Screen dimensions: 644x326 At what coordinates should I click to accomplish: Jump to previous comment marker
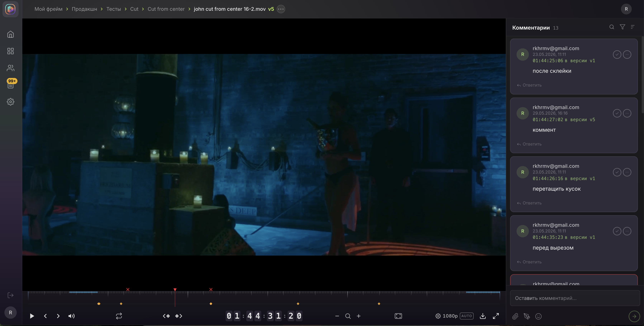(x=166, y=316)
